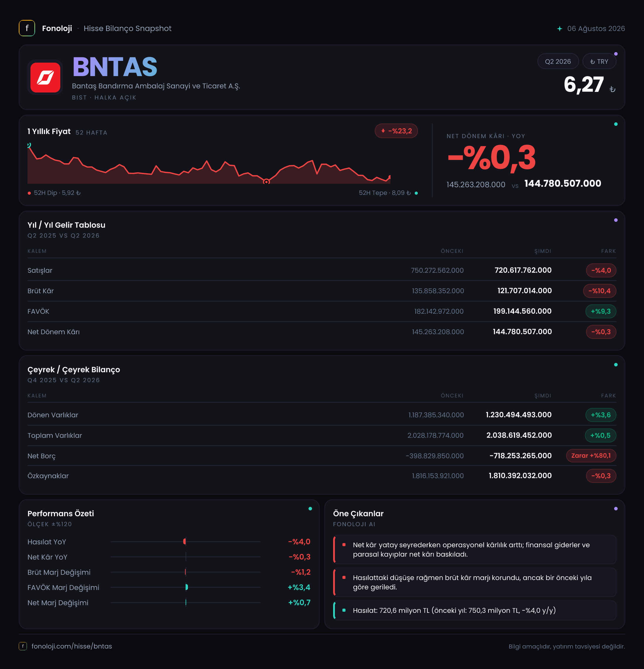
Task: Click the BNTAS ticker title
Action: [x=115, y=67]
